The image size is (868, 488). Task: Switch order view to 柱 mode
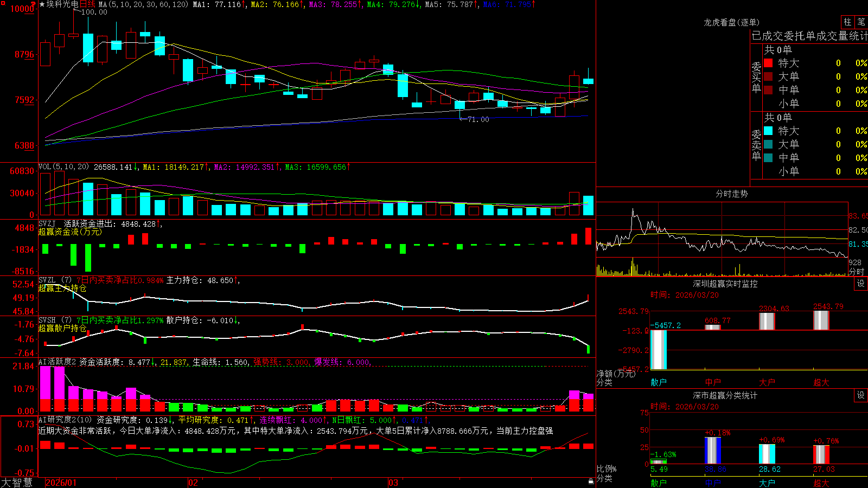(x=847, y=22)
